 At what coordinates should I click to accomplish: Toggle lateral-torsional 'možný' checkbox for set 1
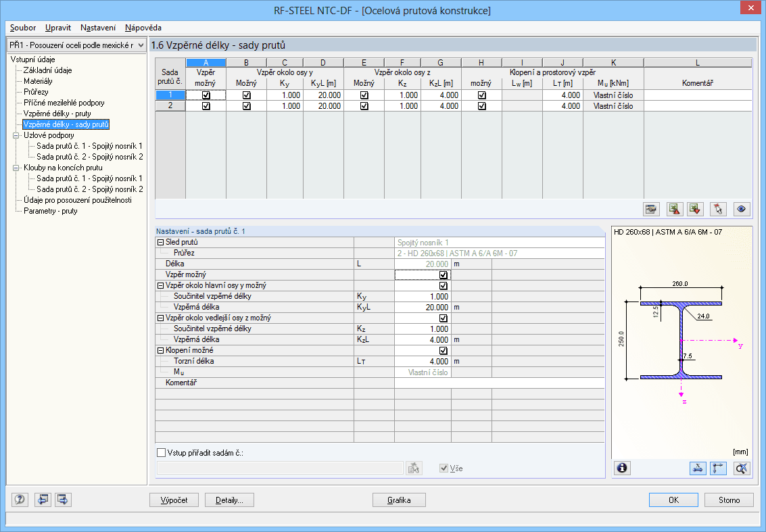tap(481, 95)
